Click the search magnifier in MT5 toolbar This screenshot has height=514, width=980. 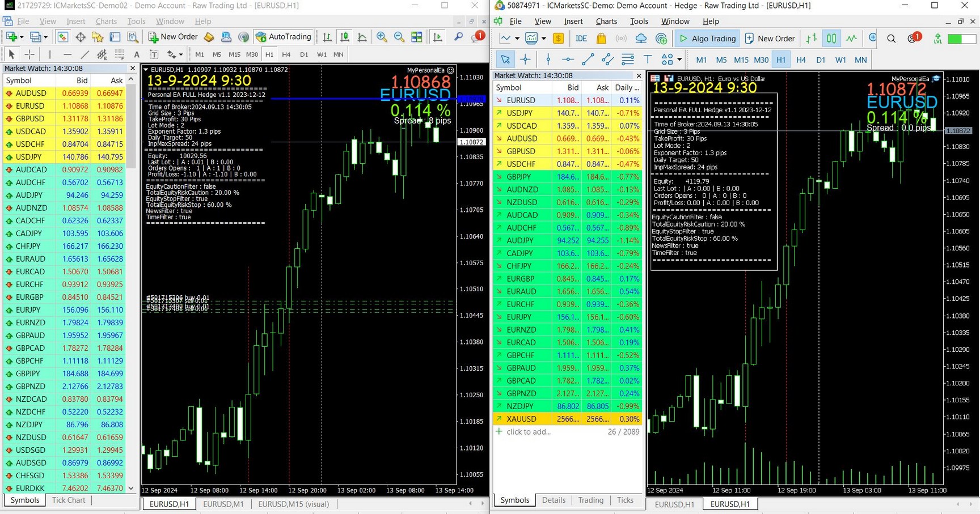(891, 39)
